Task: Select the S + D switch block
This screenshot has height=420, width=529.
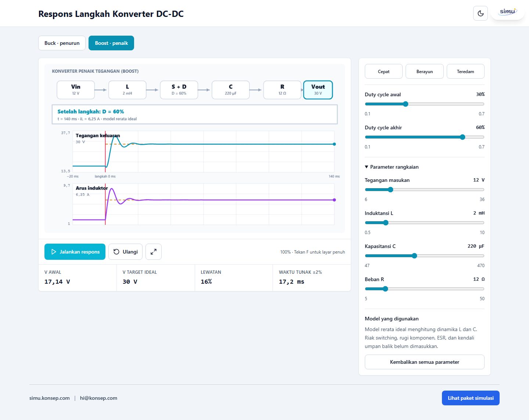Action: 179,90
